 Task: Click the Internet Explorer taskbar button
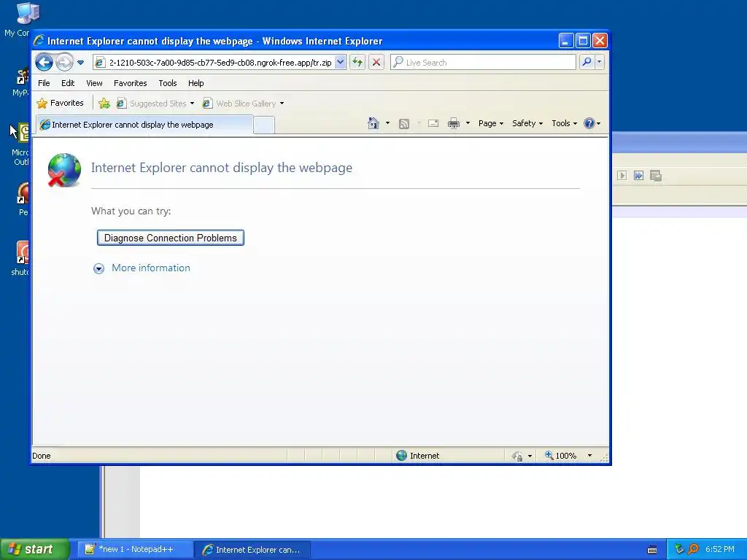[x=252, y=550]
